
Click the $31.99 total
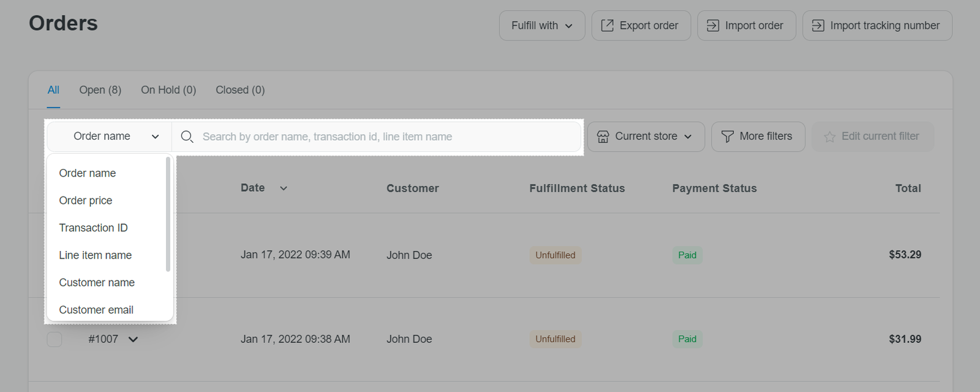pyautogui.click(x=905, y=339)
